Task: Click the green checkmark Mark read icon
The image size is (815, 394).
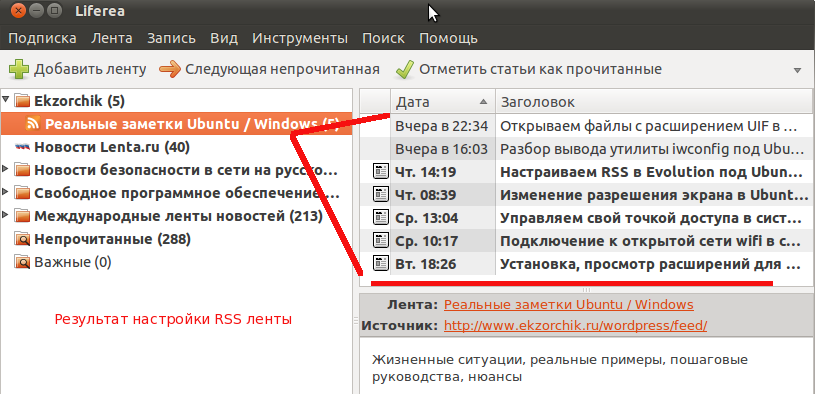Action: [x=404, y=69]
